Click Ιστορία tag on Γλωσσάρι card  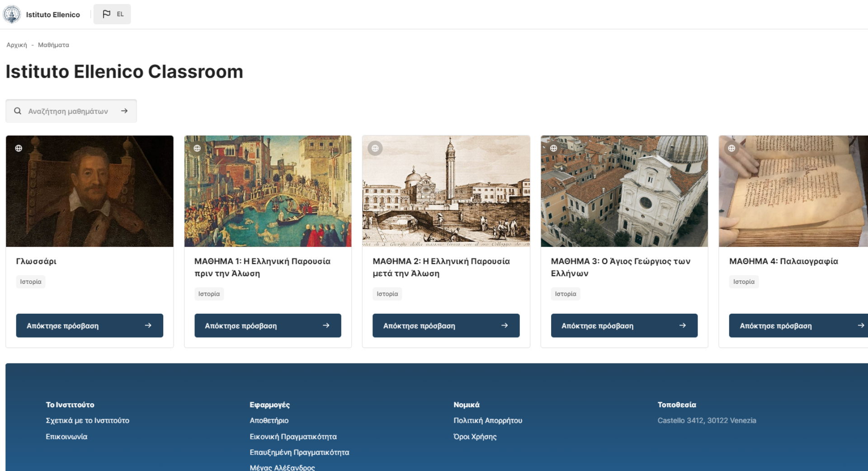pos(31,282)
